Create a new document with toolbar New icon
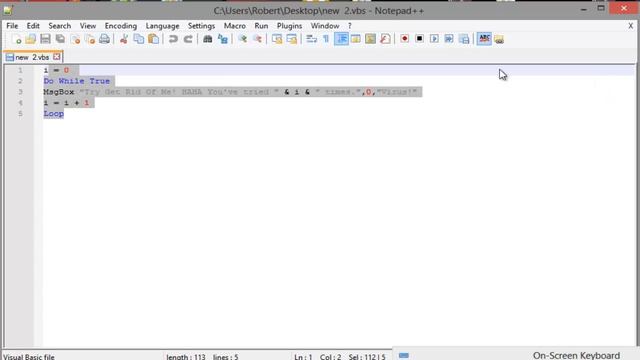Viewport: 640px width, 360px height. point(16,39)
